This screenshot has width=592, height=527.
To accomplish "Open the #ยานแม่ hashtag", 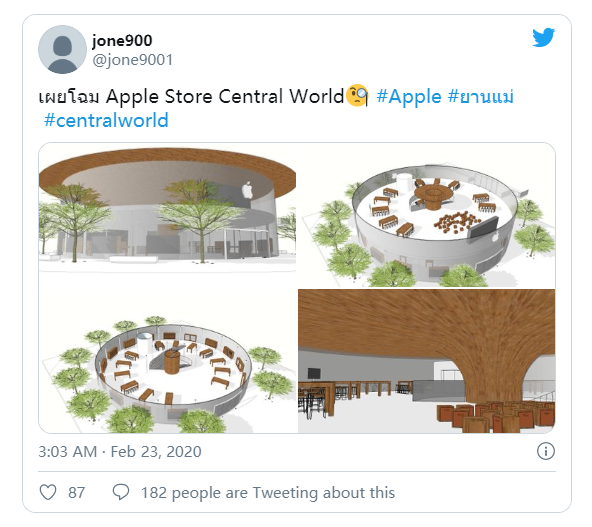I will 481,97.
